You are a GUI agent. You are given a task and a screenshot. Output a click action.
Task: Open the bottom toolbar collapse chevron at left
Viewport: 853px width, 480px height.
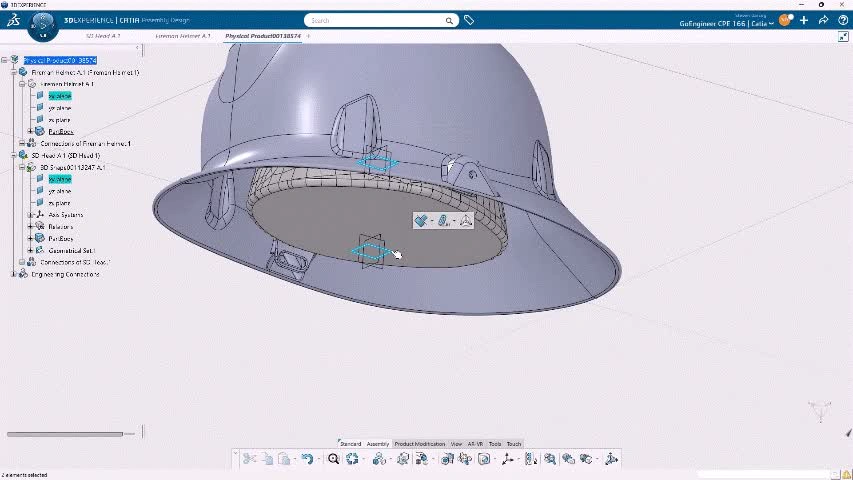click(235, 452)
